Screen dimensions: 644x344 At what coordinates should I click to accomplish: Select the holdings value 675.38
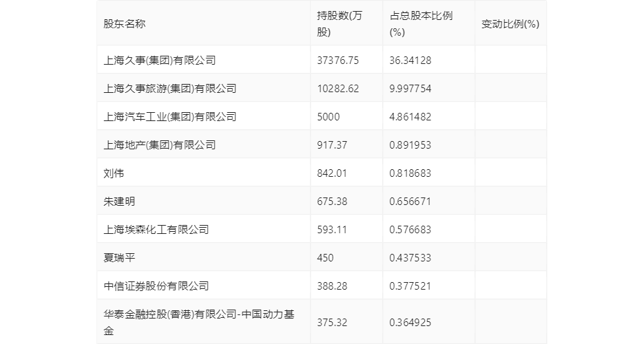coord(332,202)
